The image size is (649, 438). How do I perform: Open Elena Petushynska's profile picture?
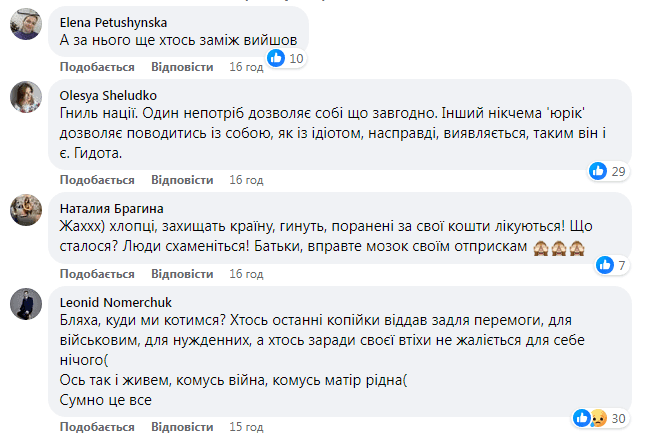click(25, 27)
